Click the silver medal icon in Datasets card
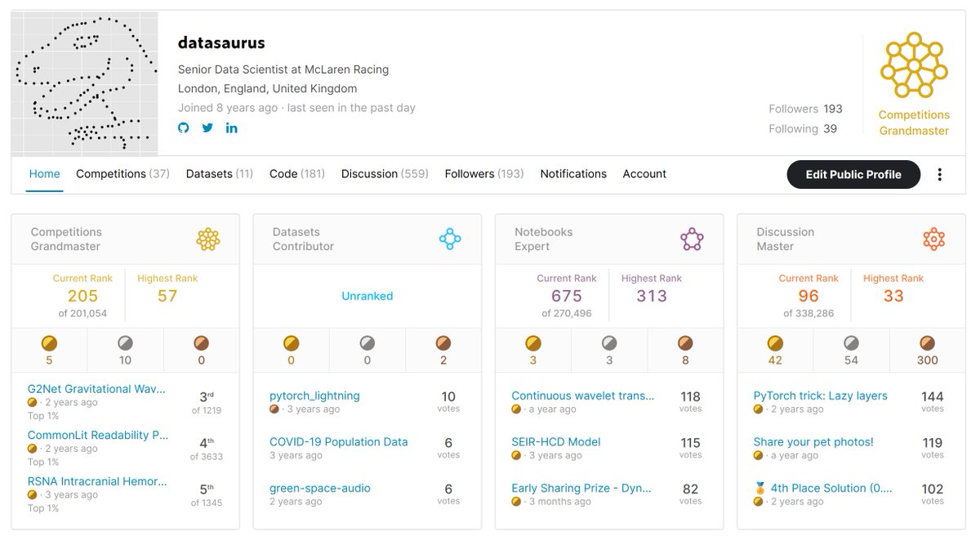The width and height of the screenshot is (980, 541). point(367,342)
